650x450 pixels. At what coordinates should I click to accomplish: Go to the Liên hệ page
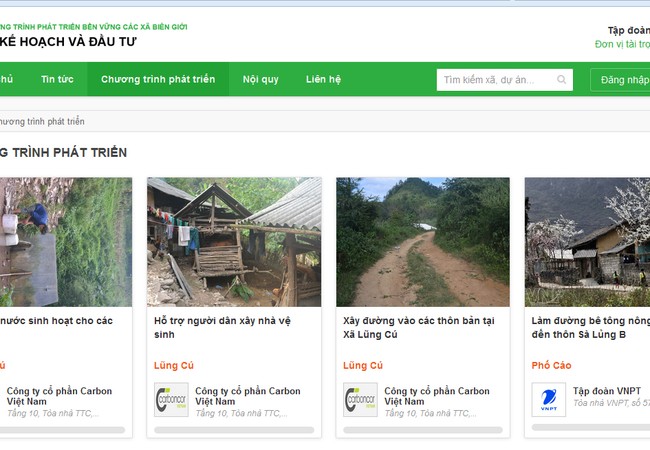click(x=323, y=79)
